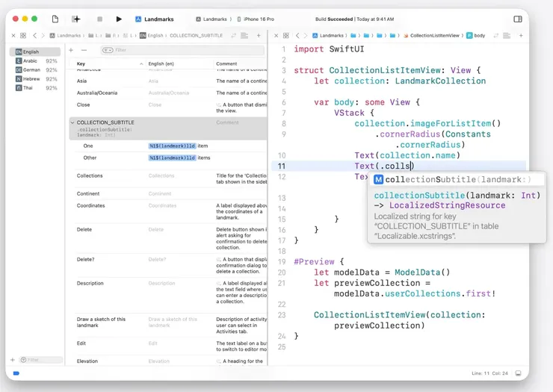The image size is (553, 392).
Task: Add a new string key with plus
Action: [x=71, y=50]
